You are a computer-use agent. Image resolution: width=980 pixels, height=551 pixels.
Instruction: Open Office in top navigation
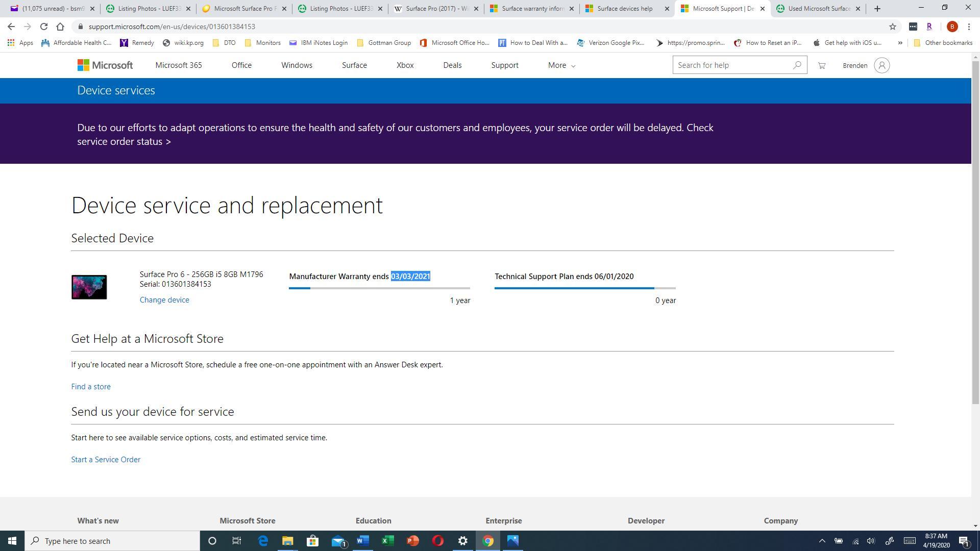241,65
